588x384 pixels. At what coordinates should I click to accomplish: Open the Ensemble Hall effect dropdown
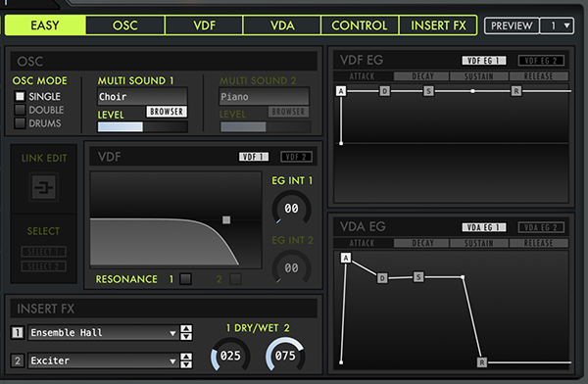pyautogui.click(x=102, y=333)
